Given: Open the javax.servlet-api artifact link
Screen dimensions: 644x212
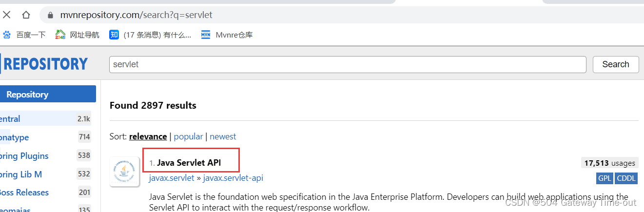Looking at the screenshot, I should [x=233, y=178].
